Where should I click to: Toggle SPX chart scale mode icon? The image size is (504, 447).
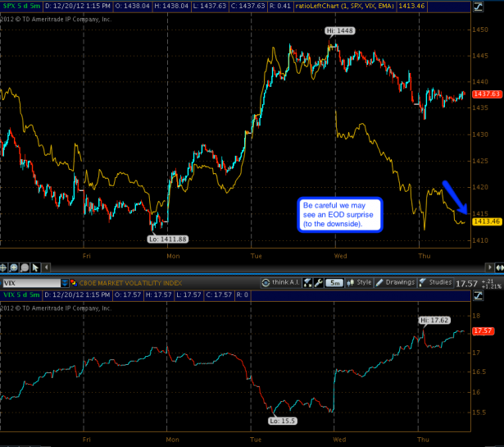click(x=478, y=7)
